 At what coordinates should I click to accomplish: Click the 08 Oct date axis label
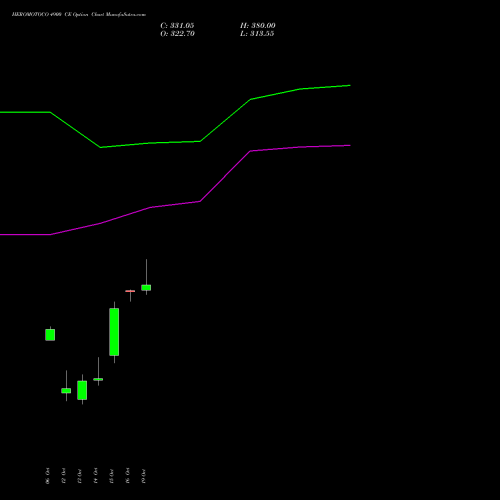tap(48, 476)
